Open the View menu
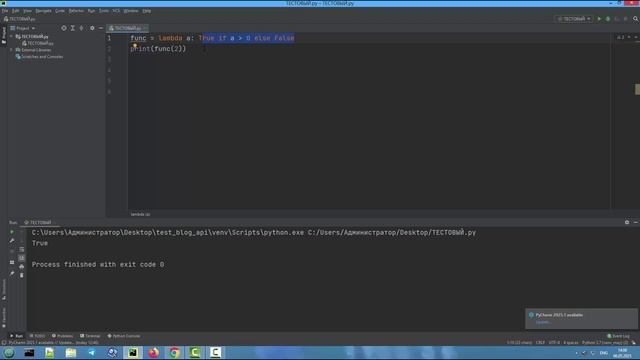The height and width of the screenshot is (360, 640). point(27,11)
